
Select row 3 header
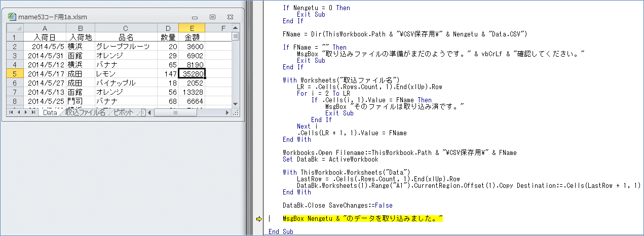(x=14, y=55)
